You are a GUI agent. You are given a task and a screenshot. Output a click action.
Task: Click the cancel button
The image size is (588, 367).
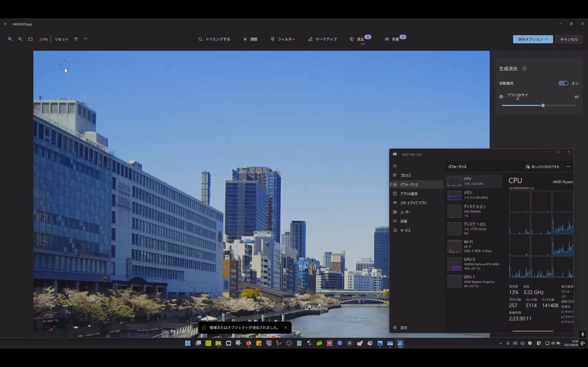pos(569,39)
